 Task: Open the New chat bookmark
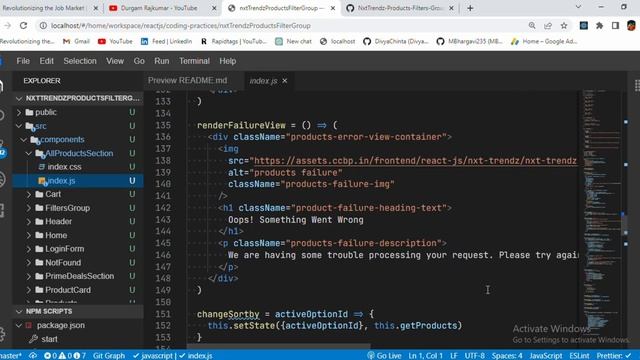[x=293, y=41]
